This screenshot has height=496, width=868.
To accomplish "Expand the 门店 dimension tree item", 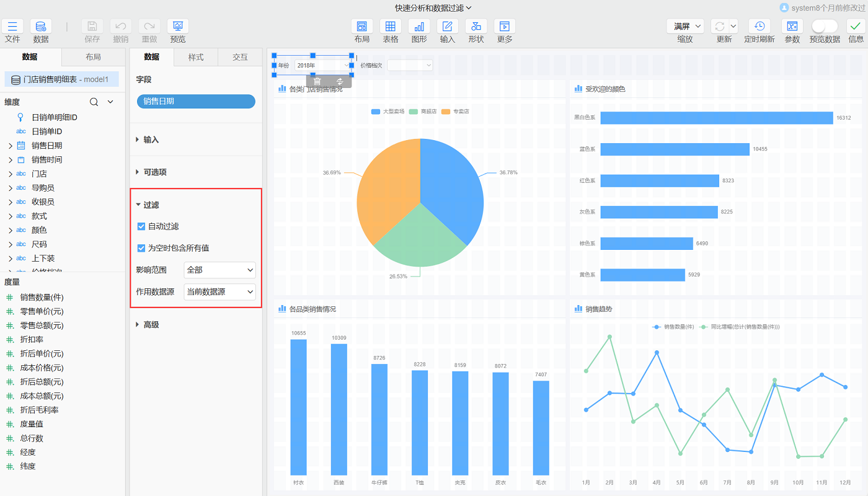I will [x=11, y=174].
